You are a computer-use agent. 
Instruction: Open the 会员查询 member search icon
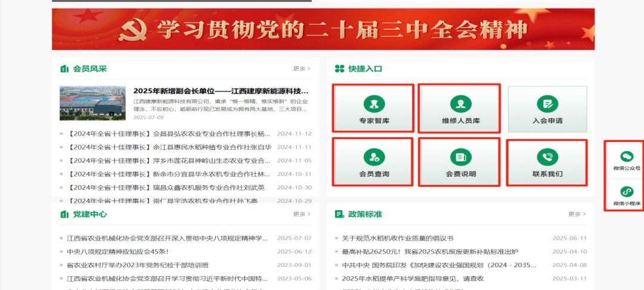pos(373,158)
